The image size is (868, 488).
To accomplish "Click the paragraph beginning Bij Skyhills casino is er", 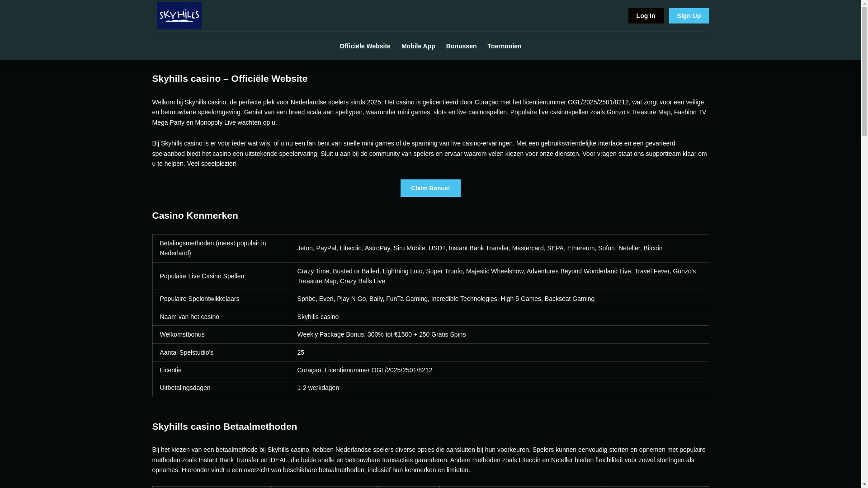I will pos(429,154).
